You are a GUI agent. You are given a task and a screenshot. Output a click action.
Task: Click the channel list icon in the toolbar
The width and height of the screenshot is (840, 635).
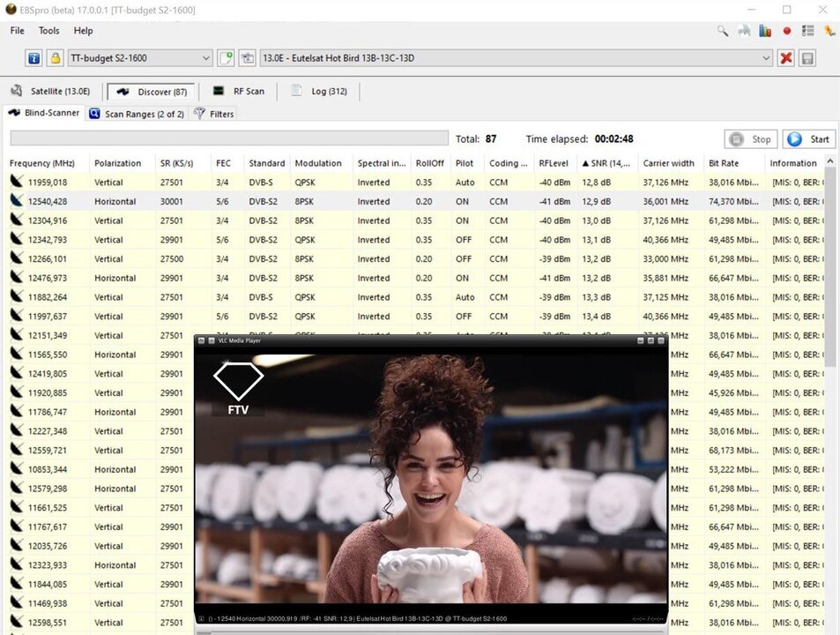click(808, 31)
